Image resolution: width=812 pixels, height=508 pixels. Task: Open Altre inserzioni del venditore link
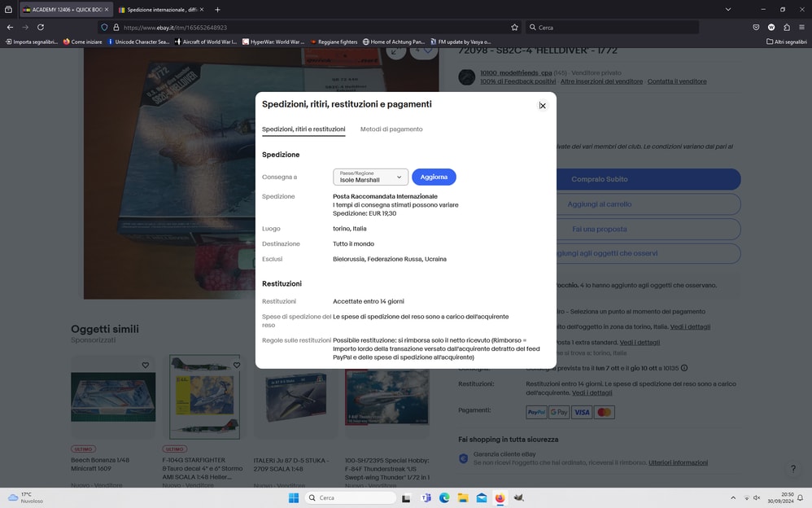601,81
